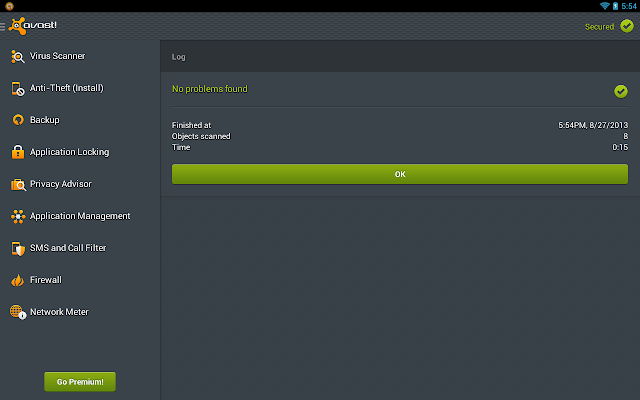Tap the Wi-Fi icon in status bar
Viewport: 640px width, 400px height.
click(x=605, y=6)
